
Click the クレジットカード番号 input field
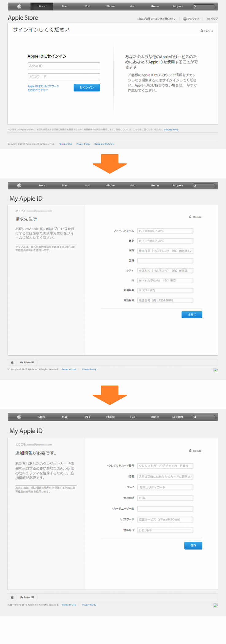coord(165,466)
